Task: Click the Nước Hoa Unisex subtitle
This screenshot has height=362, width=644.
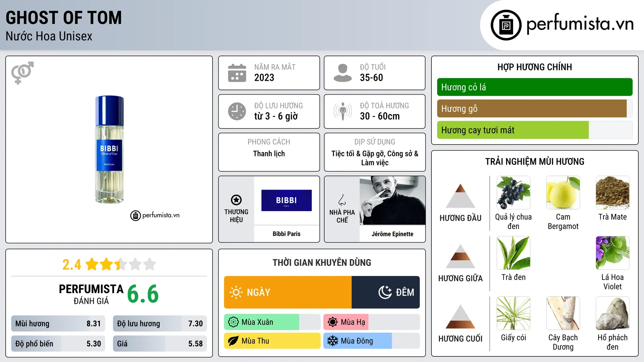Action: 49,36
